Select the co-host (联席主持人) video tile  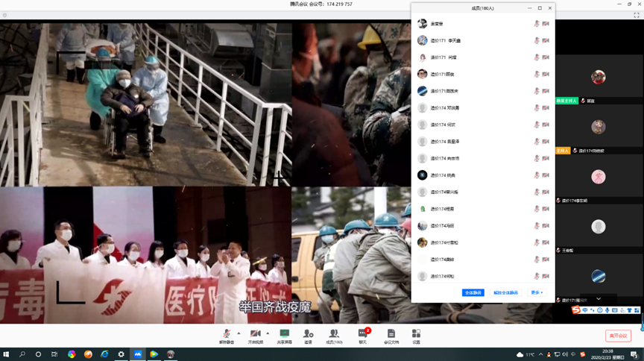click(599, 79)
